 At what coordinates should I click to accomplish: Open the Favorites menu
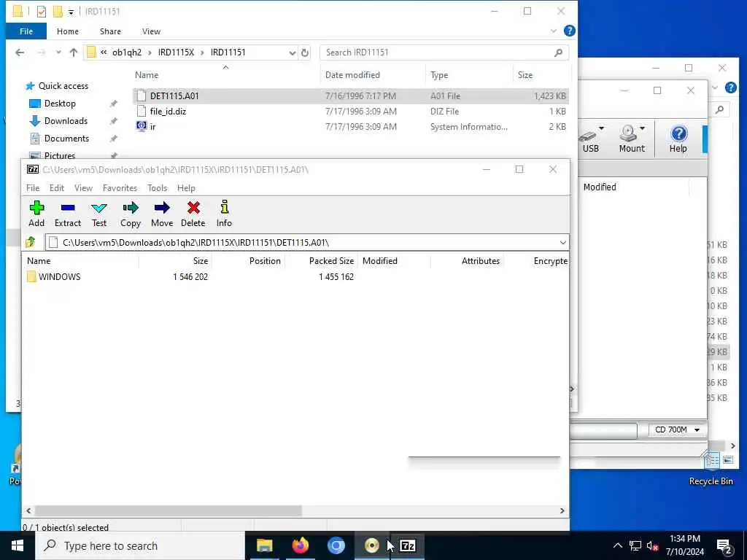coord(120,188)
